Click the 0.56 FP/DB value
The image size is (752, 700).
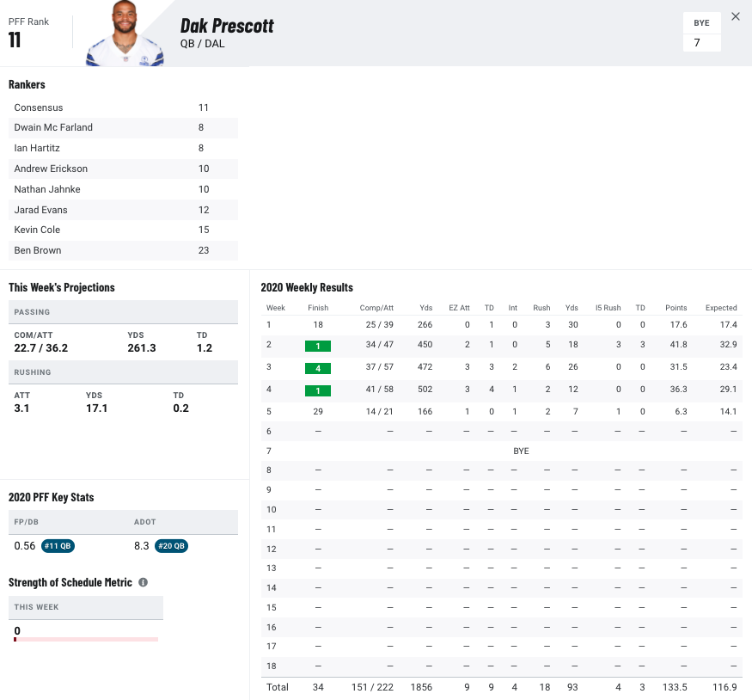24,546
